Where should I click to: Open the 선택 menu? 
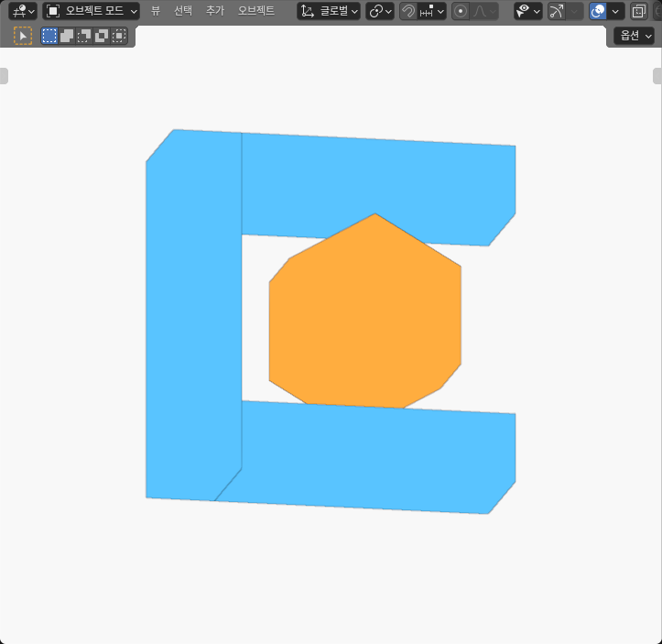click(x=183, y=11)
